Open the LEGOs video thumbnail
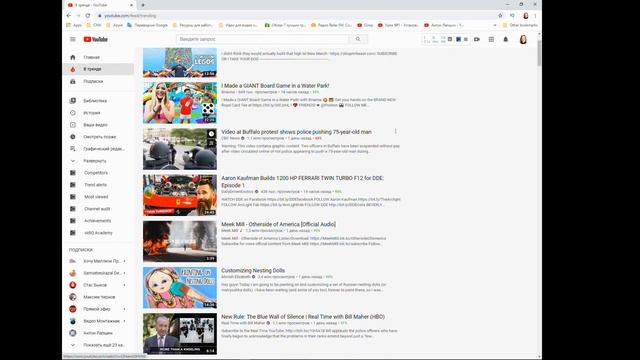 pyautogui.click(x=180, y=62)
